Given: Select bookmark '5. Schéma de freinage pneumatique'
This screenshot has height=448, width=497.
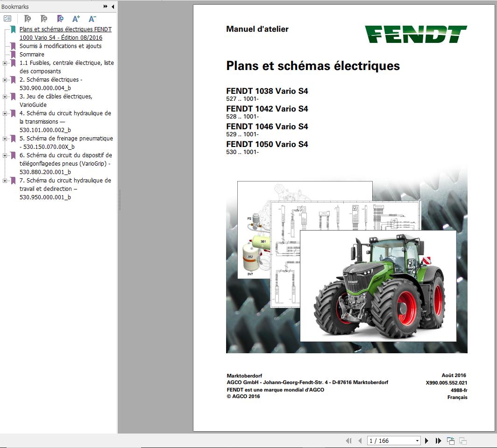Looking at the screenshot, I should pyautogui.click(x=66, y=142).
